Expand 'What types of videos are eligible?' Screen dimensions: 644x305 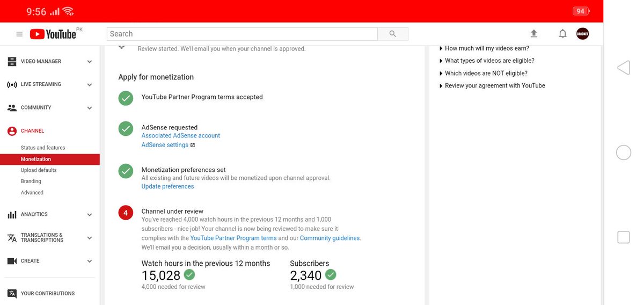487,61
